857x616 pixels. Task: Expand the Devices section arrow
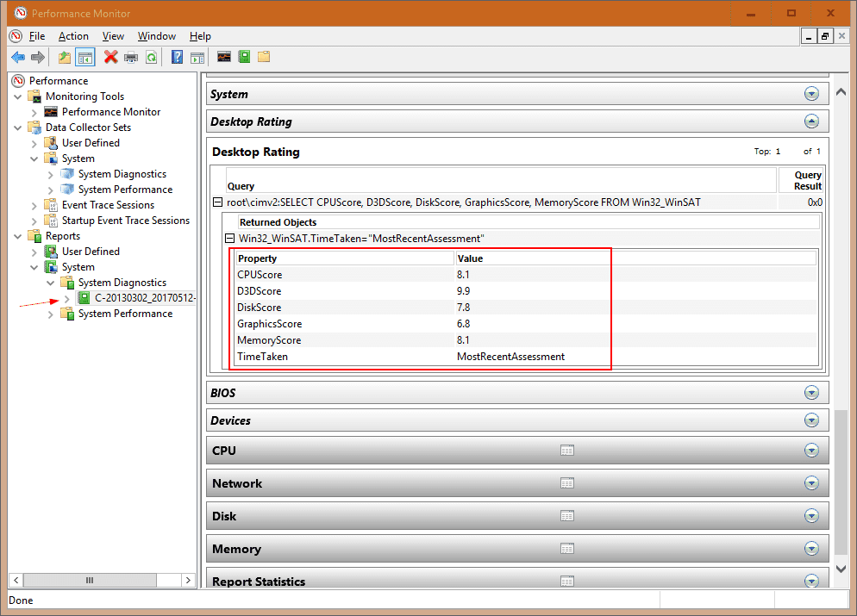811,420
